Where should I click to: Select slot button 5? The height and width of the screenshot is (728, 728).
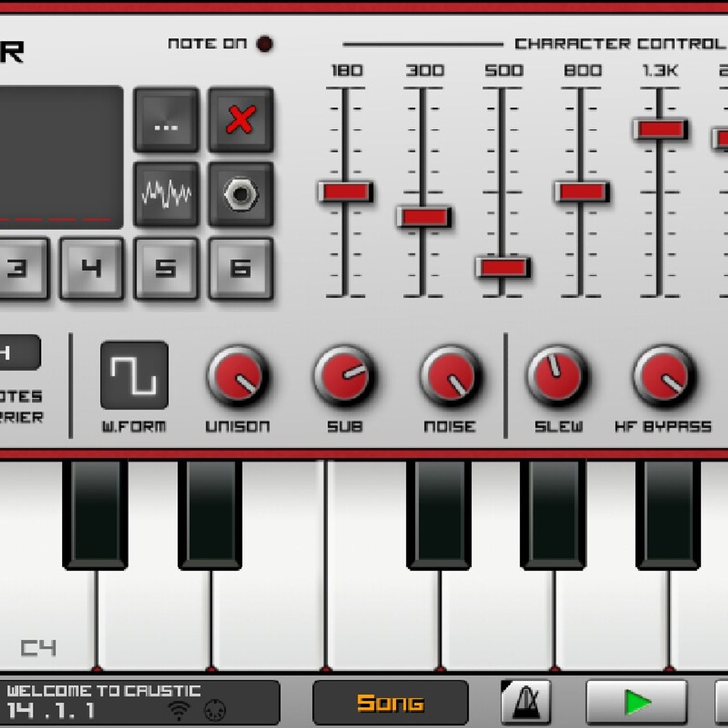coord(166,269)
